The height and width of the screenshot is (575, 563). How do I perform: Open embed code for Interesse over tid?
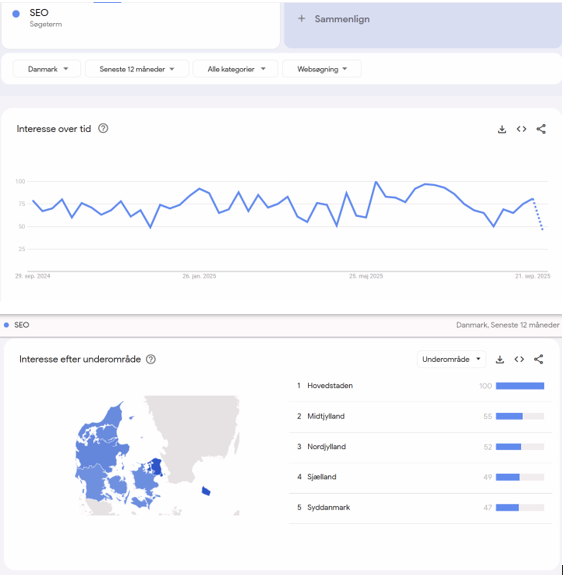tap(521, 129)
